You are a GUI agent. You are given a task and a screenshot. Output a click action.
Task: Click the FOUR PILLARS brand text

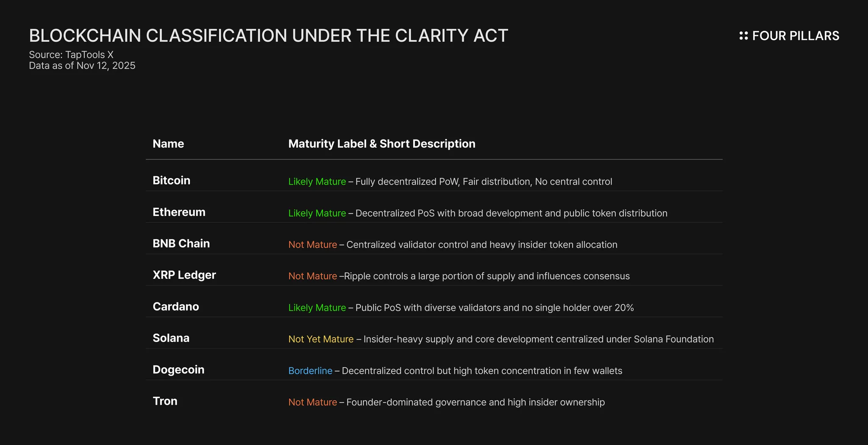click(796, 36)
